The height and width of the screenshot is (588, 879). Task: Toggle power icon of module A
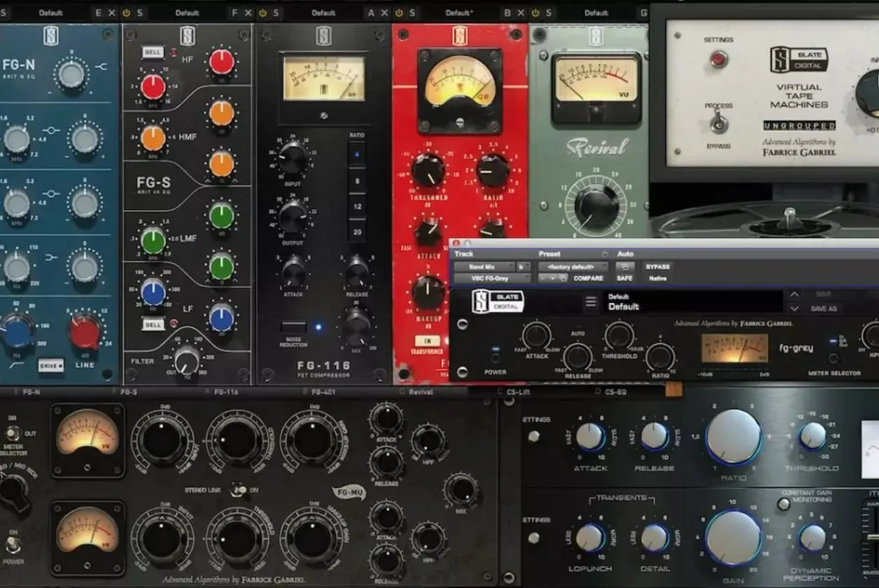click(x=399, y=13)
